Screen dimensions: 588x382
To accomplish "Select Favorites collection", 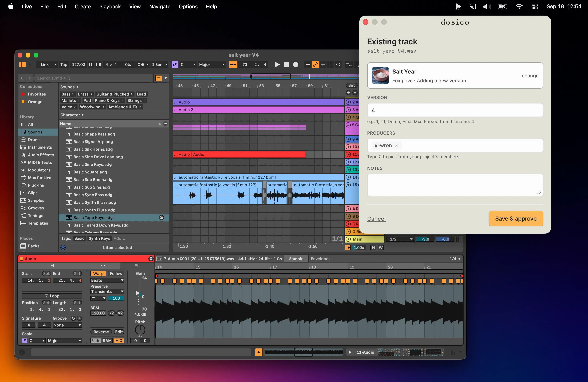I will click(x=37, y=94).
